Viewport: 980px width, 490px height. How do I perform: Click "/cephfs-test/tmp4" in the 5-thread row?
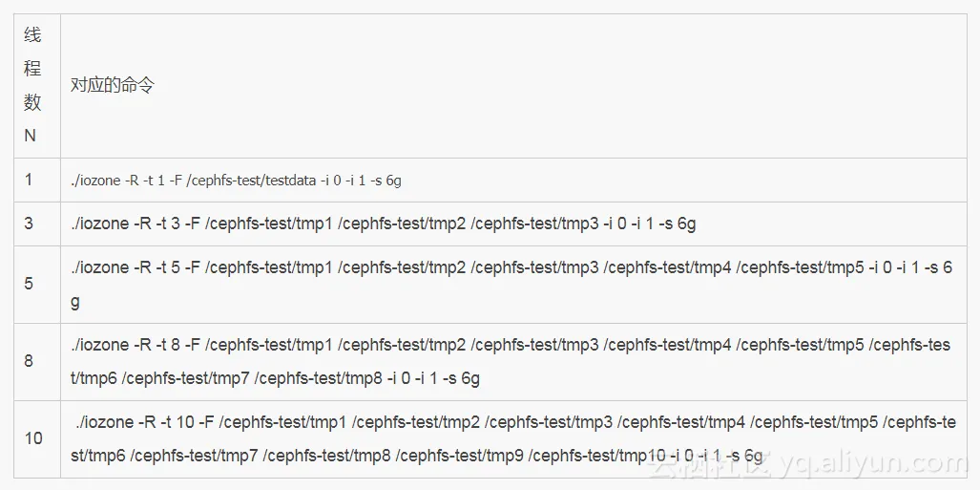click(667, 267)
